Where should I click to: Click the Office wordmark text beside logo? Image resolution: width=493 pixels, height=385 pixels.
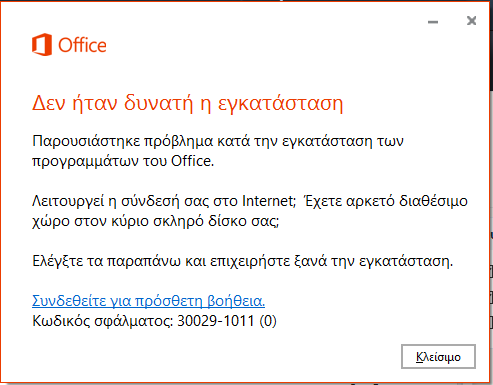[x=82, y=45]
